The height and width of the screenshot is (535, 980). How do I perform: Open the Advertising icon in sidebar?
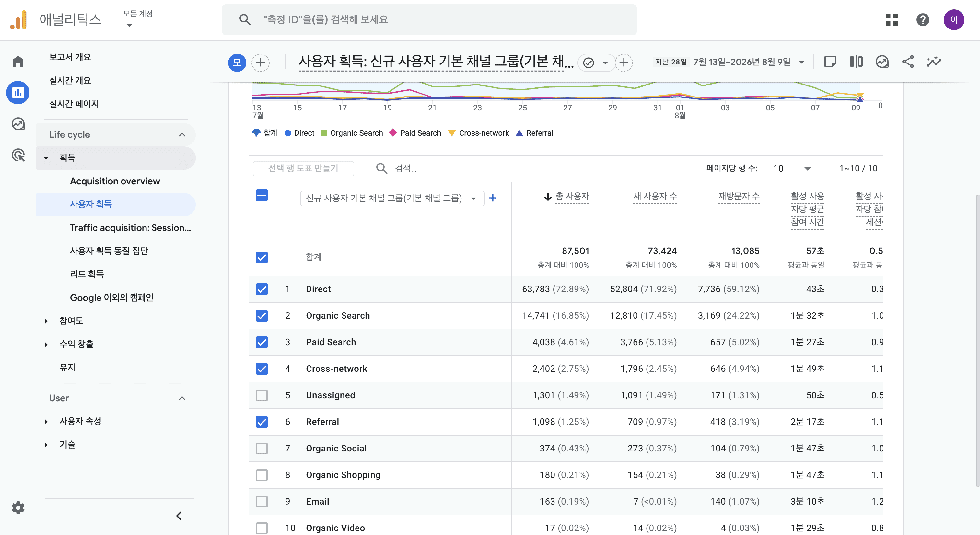tap(18, 155)
